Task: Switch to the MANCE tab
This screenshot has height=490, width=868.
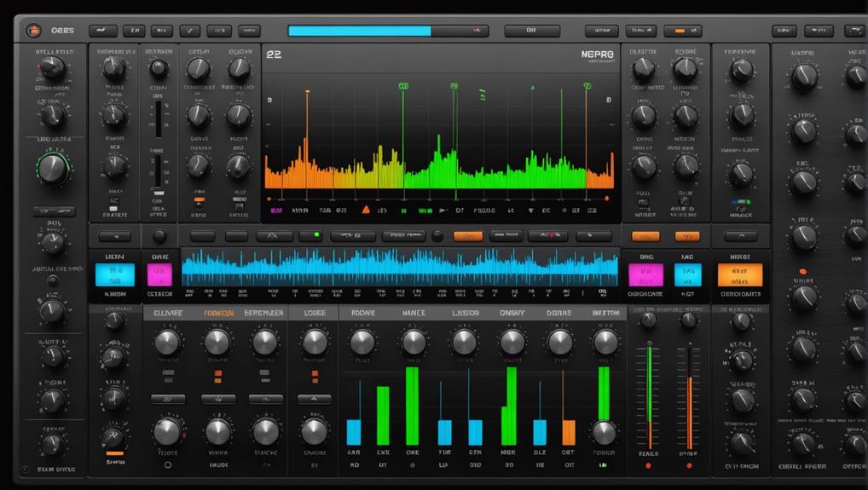Action: click(414, 313)
